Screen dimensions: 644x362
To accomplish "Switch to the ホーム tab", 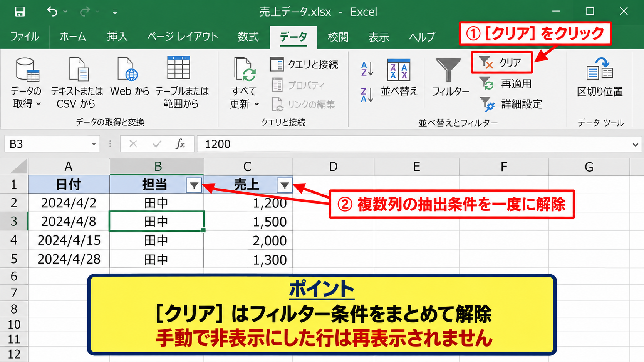I will (73, 37).
